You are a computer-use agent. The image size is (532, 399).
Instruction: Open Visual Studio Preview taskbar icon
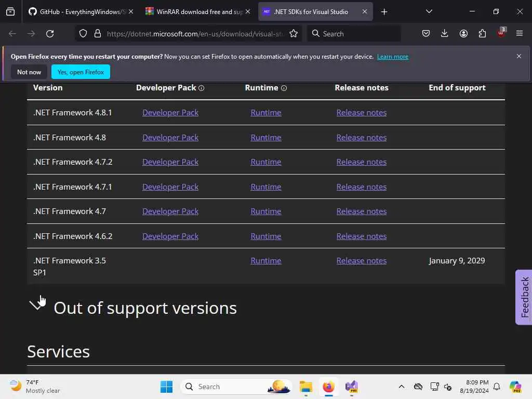pos(352,387)
